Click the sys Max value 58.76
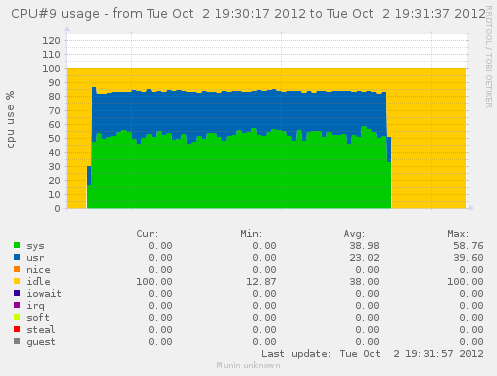The width and height of the screenshot is (497, 376). (468, 246)
